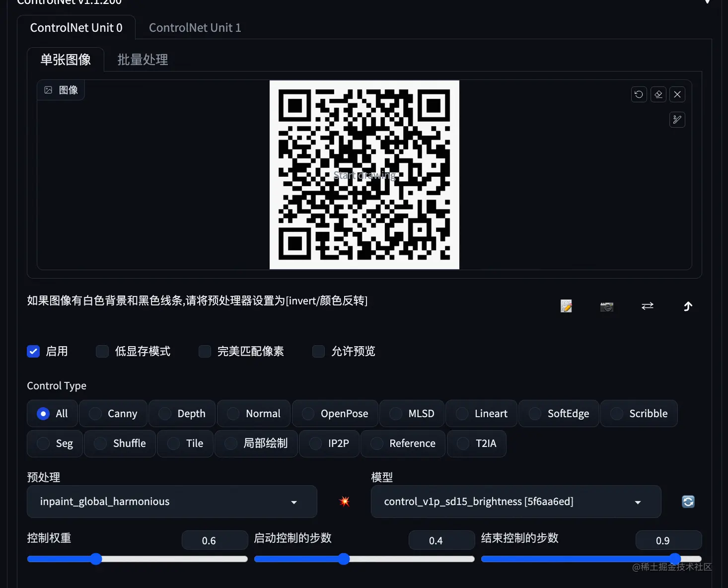Uncheck the 启用 enable checkbox

pyautogui.click(x=33, y=352)
